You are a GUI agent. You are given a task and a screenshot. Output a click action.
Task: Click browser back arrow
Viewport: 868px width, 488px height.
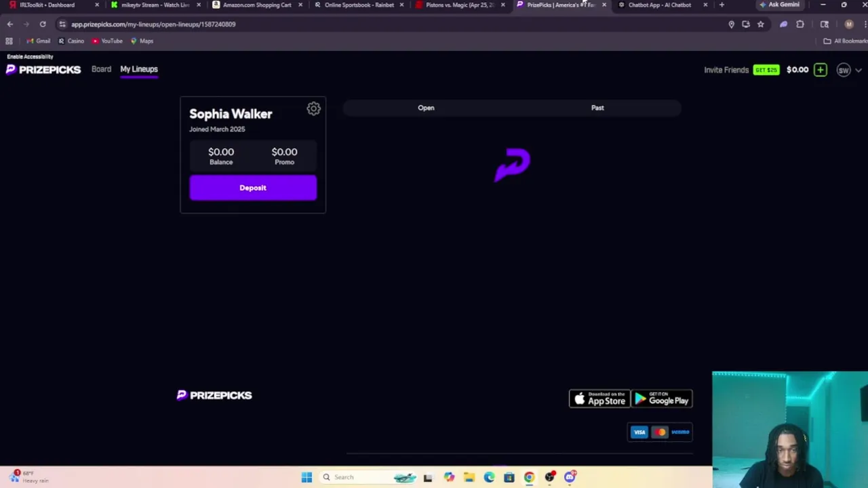10,24
